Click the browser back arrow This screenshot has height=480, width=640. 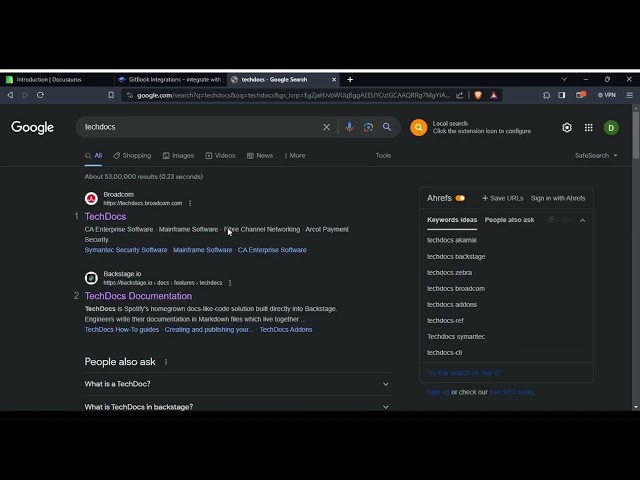click(x=10, y=95)
